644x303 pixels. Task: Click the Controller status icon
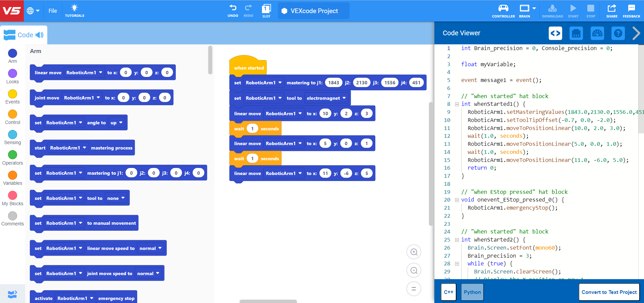[x=503, y=11]
